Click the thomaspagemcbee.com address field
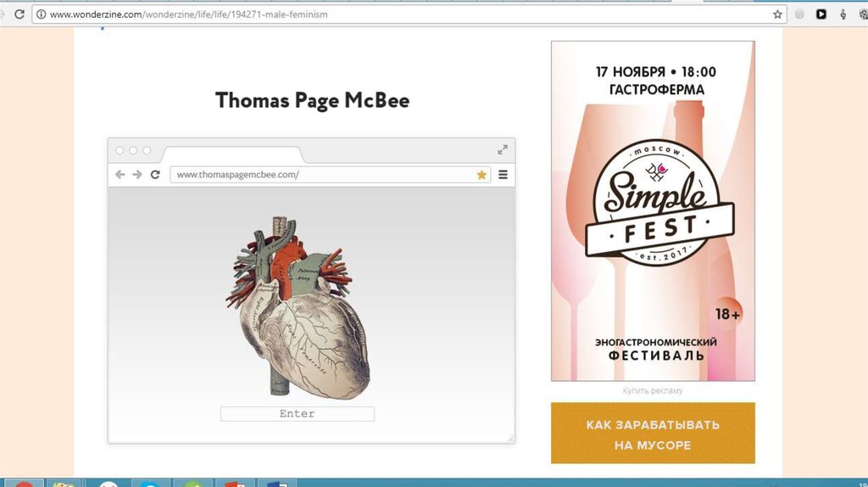 pyautogui.click(x=322, y=175)
